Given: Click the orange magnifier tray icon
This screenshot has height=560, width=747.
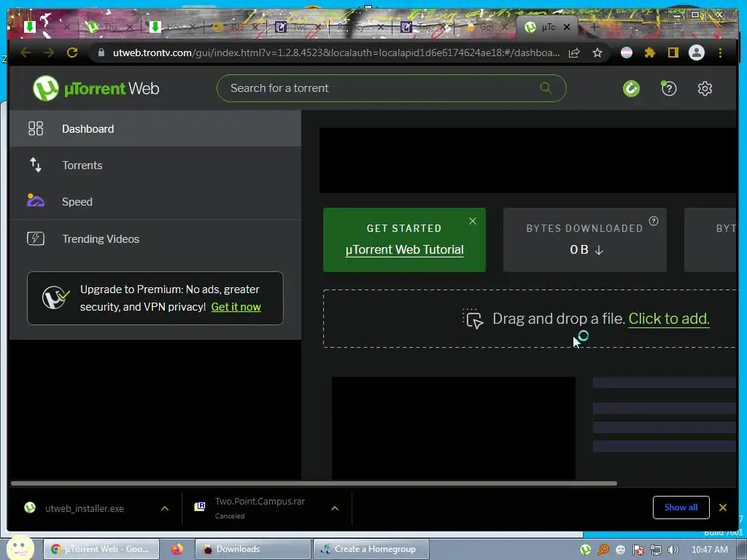Looking at the screenshot, I should point(603,550).
